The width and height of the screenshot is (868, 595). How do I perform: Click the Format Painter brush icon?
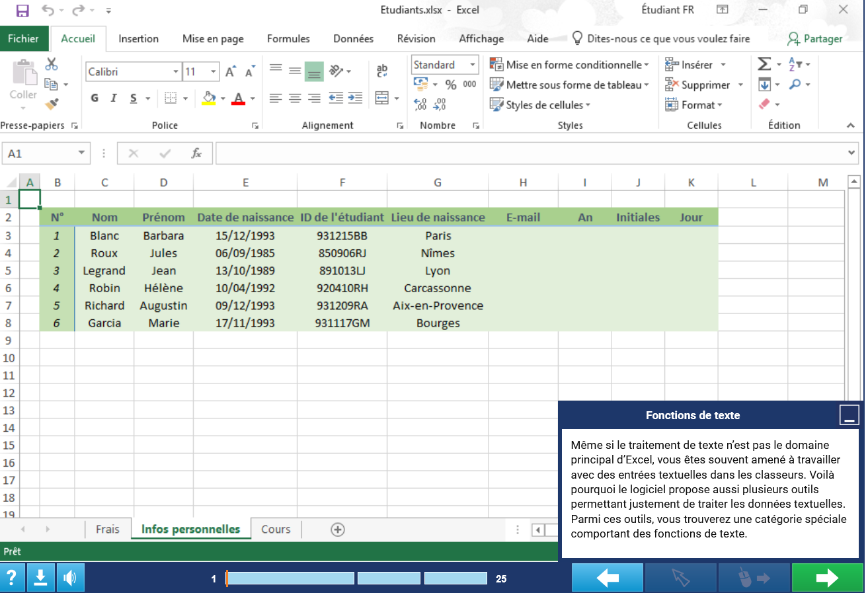pyautogui.click(x=52, y=104)
